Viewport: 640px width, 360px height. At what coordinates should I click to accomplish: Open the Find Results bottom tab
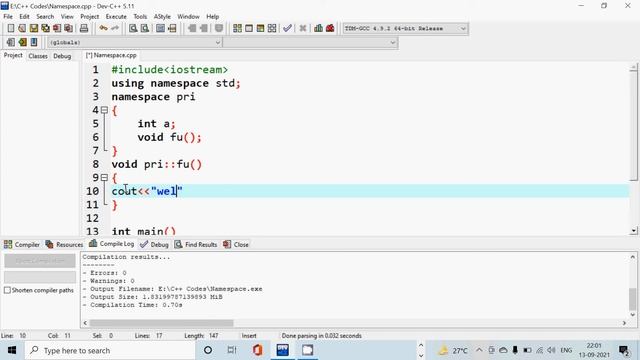click(x=196, y=244)
